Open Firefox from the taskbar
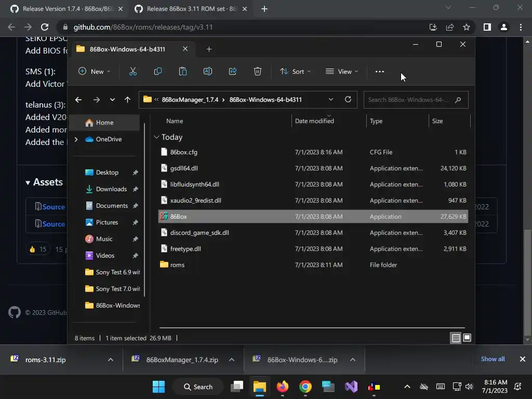 click(282, 387)
